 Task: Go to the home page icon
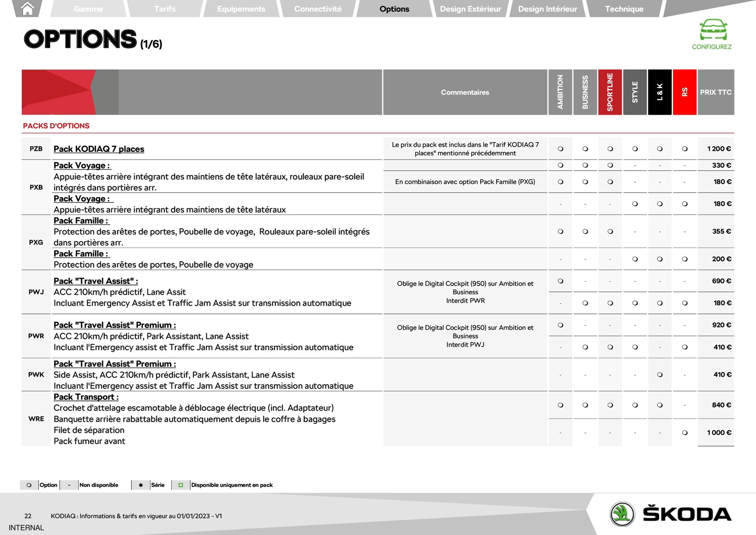tap(28, 8)
